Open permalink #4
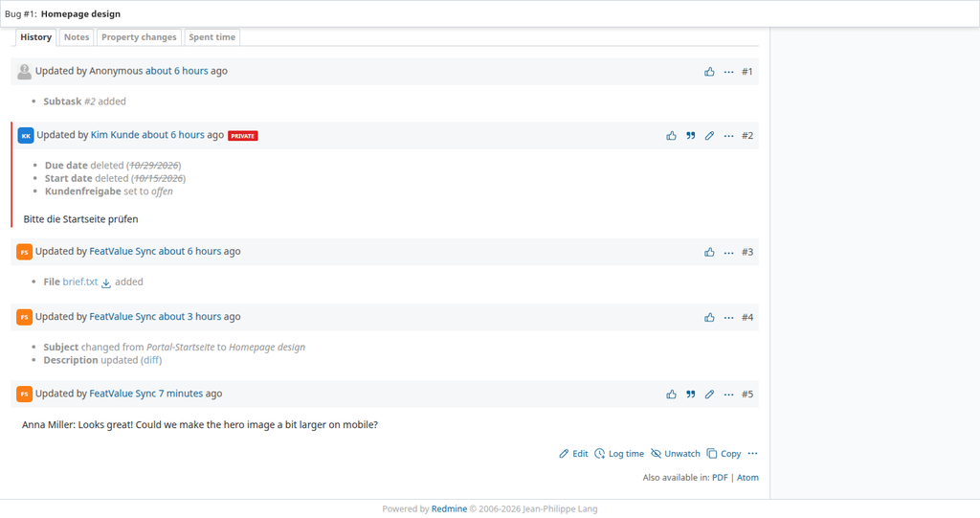The width and height of the screenshot is (980, 518). tap(747, 317)
